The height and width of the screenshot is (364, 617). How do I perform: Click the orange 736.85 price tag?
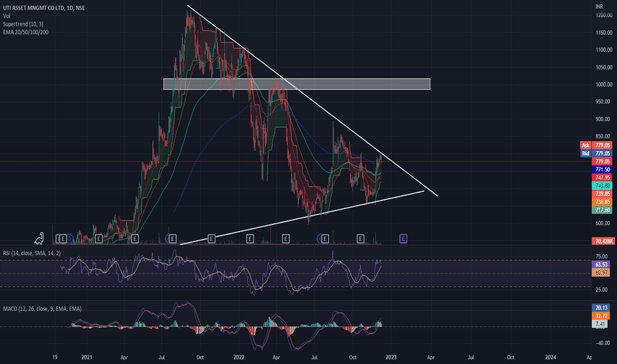tap(602, 202)
